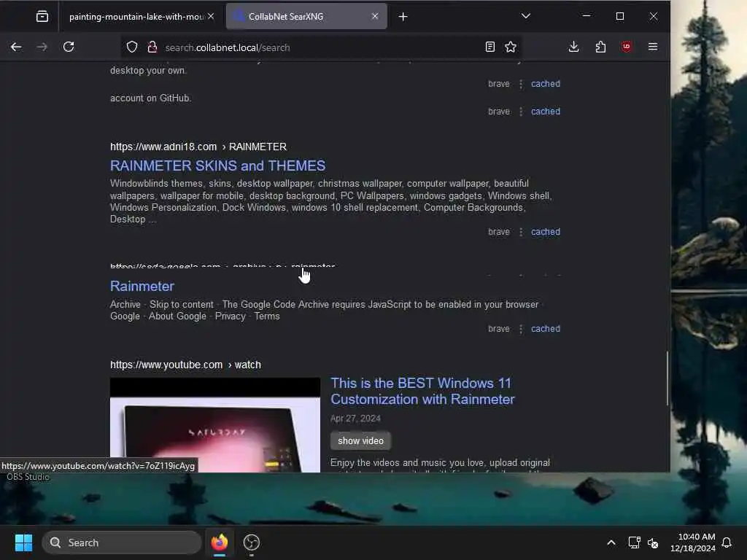Open BEST Windows 11 Customization video result
This screenshot has width=747, height=560.
point(422,391)
